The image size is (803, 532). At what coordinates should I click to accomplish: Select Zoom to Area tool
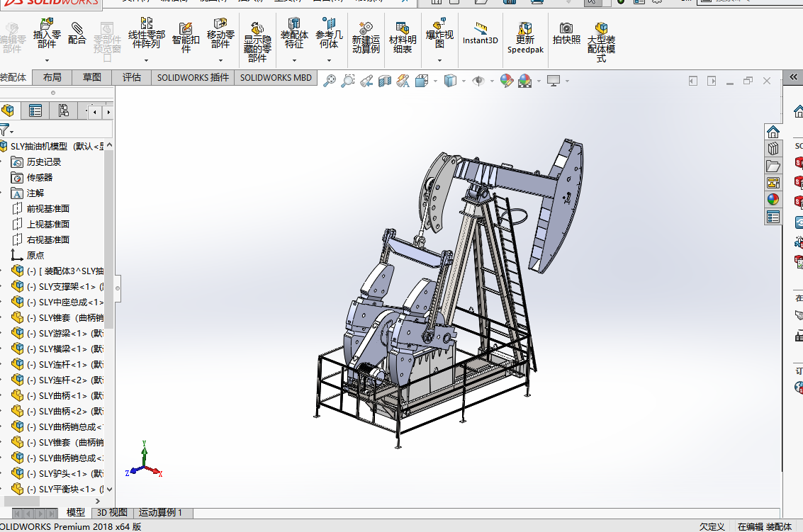[x=348, y=81]
